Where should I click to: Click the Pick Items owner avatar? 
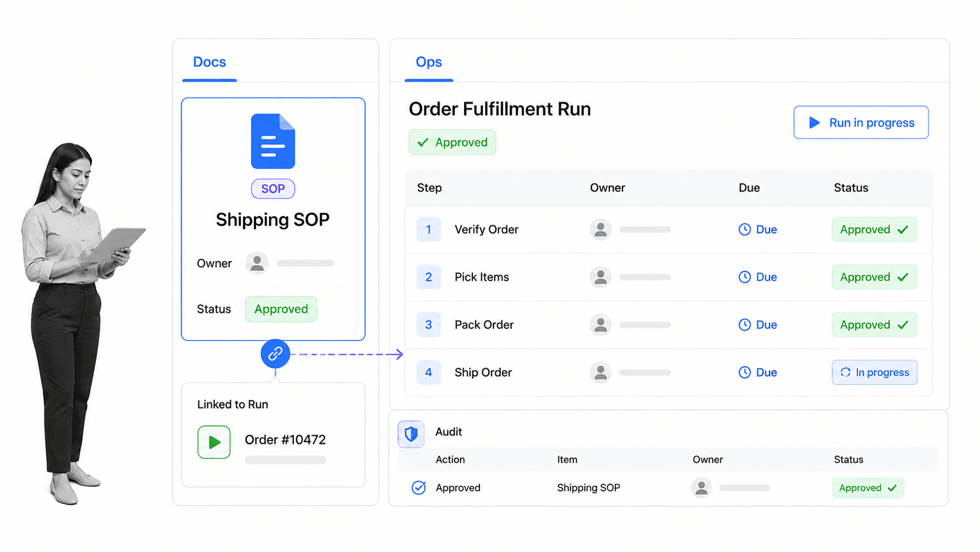tap(601, 277)
